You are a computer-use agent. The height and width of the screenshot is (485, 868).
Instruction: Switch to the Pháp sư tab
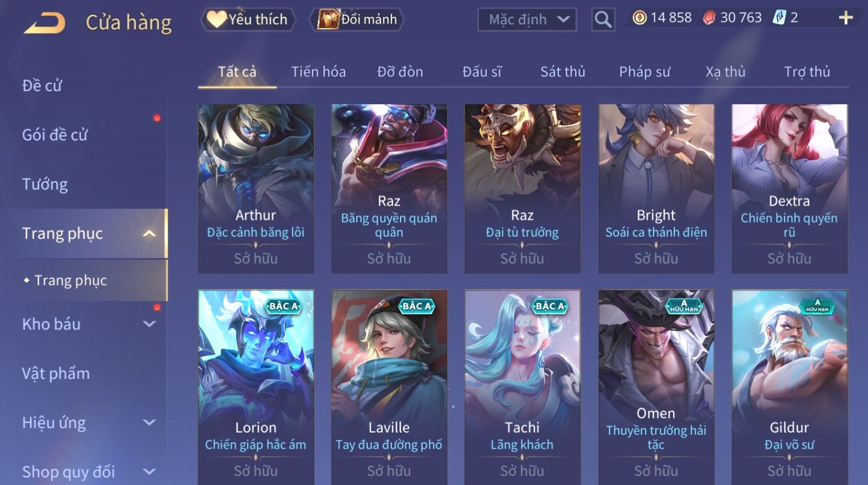pyautogui.click(x=644, y=72)
